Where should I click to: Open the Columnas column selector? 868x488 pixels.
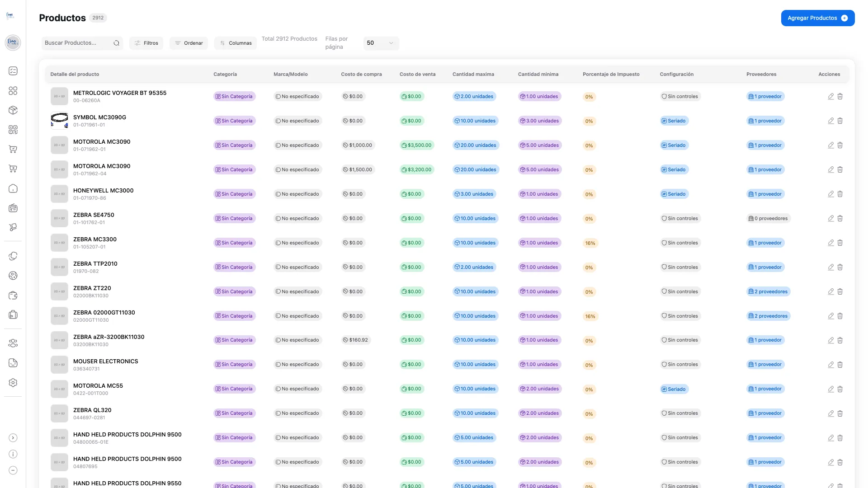pyautogui.click(x=236, y=43)
